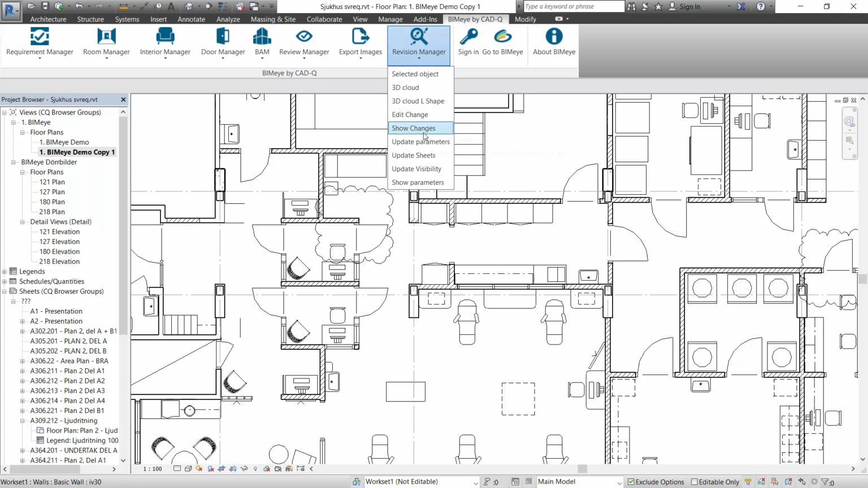Choose Show Changes from the menu
This screenshot has height=488, width=868.
pyautogui.click(x=420, y=128)
